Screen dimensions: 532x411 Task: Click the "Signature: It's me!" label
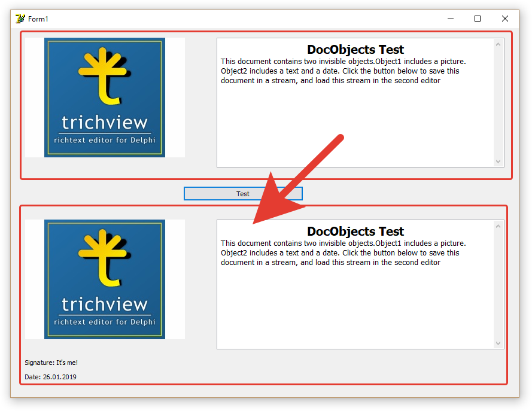51,363
